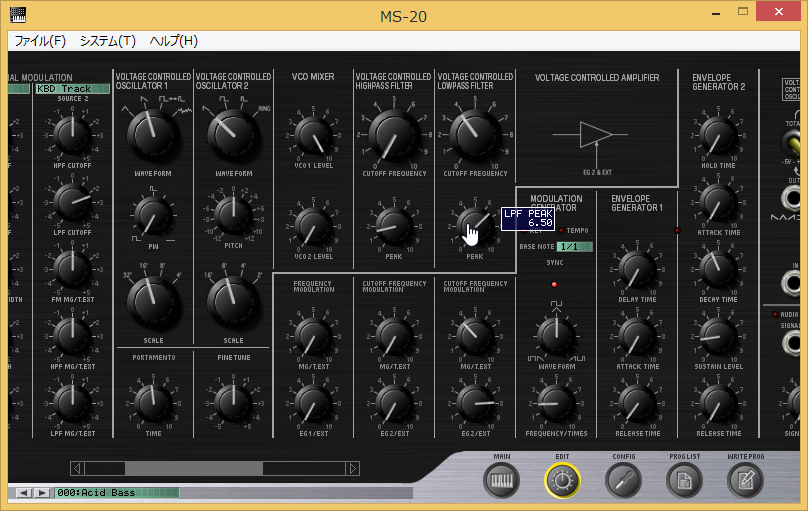Click the highpass filter PEAK knob
Viewport: 808px width, 511px height.
point(394,227)
